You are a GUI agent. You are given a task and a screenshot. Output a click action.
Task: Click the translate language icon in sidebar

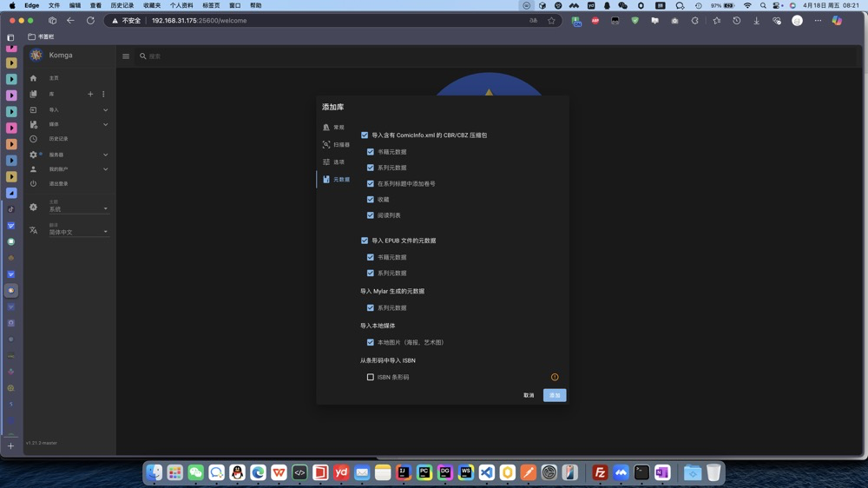point(33,230)
